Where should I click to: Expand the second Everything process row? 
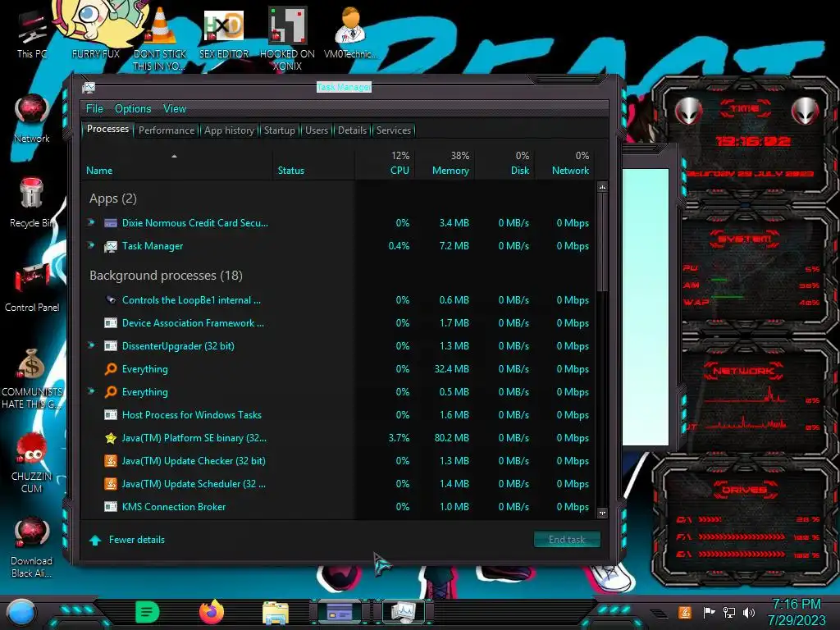pos(92,391)
